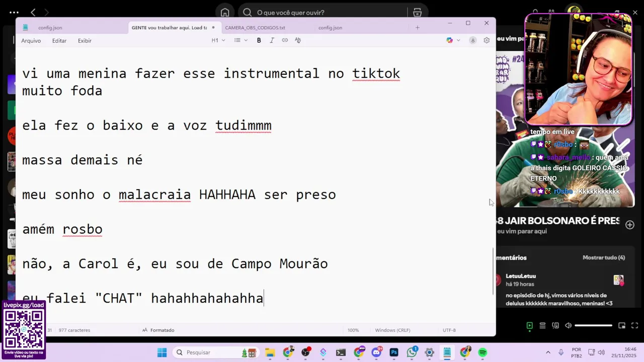
Task: Toggle Spotify Now Playing view
Action: [x=529, y=325]
